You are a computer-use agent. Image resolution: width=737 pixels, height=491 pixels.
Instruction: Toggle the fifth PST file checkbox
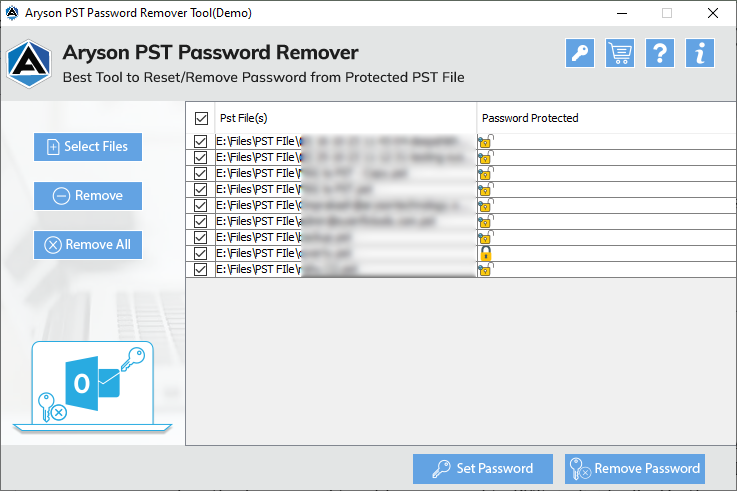[201, 206]
